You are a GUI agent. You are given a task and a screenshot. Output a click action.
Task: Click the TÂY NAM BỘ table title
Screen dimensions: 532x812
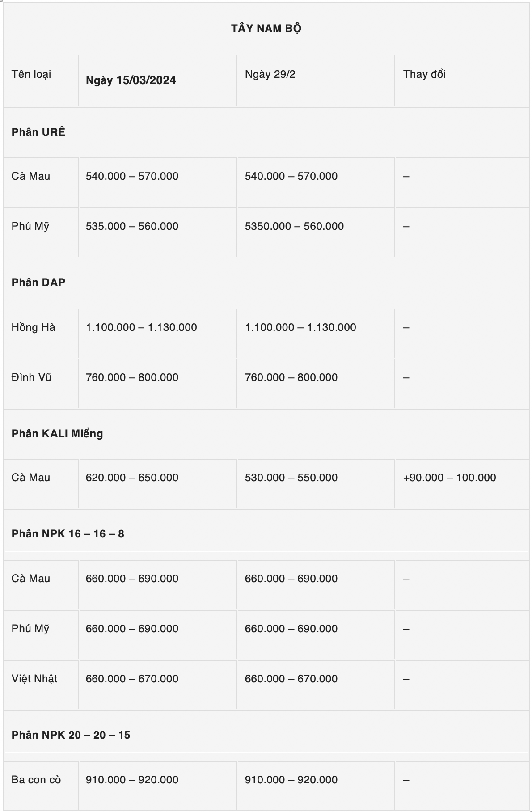(x=266, y=29)
